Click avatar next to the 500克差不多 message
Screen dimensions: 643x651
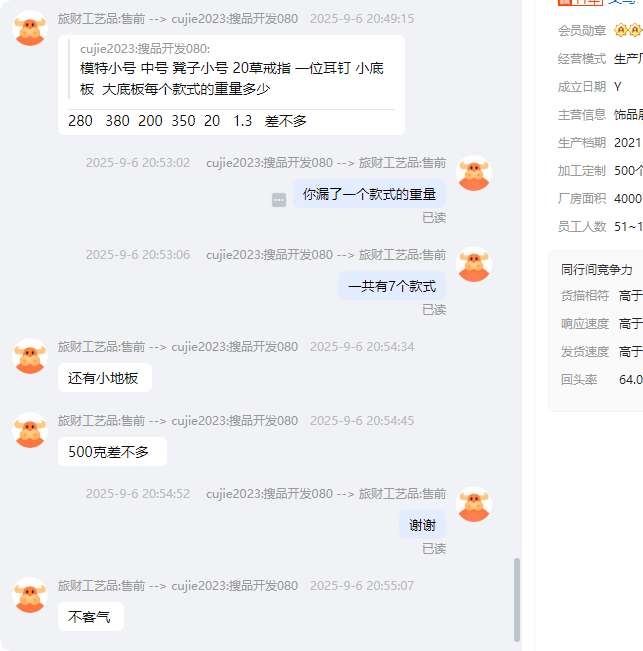tap(30, 430)
